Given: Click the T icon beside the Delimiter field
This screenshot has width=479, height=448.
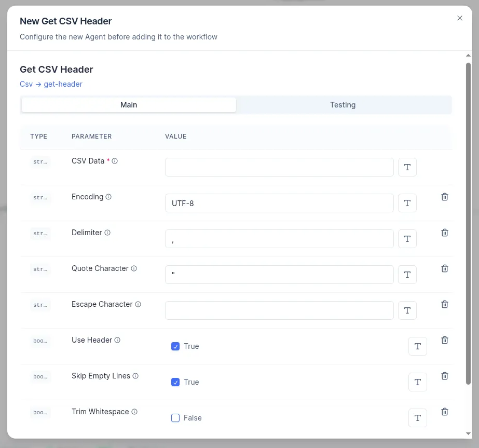Looking at the screenshot, I should pos(407,238).
